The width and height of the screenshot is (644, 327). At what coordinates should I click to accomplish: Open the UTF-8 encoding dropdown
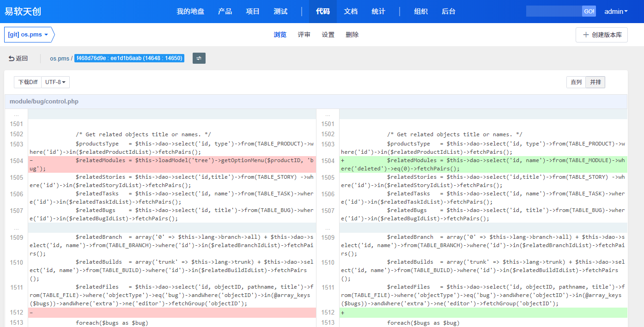point(55,82)
